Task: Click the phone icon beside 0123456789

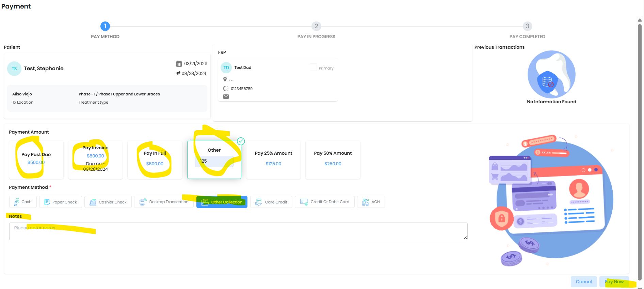Action: coord(226,89)
